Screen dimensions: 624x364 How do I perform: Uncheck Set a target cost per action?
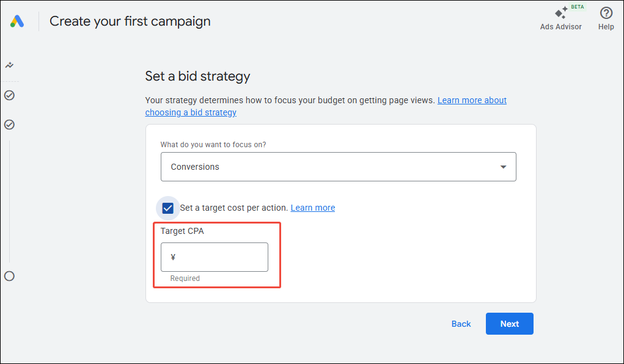167,208
